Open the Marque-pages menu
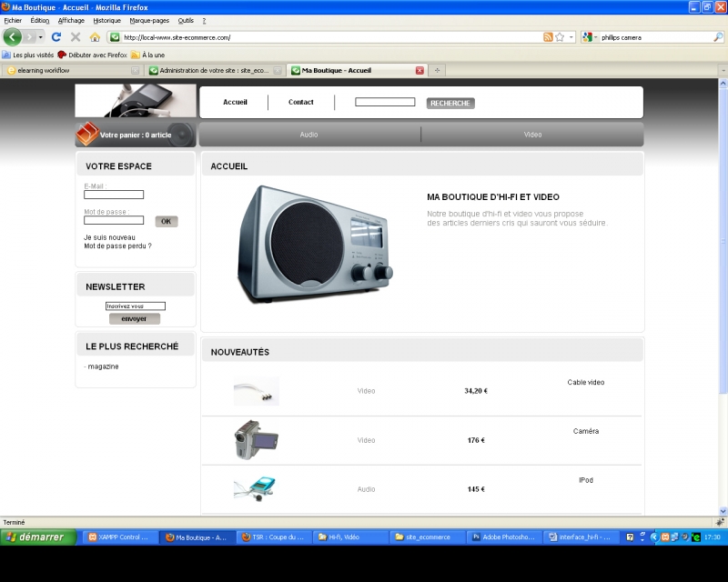This screenshot has width=728, height=582. 149,20
